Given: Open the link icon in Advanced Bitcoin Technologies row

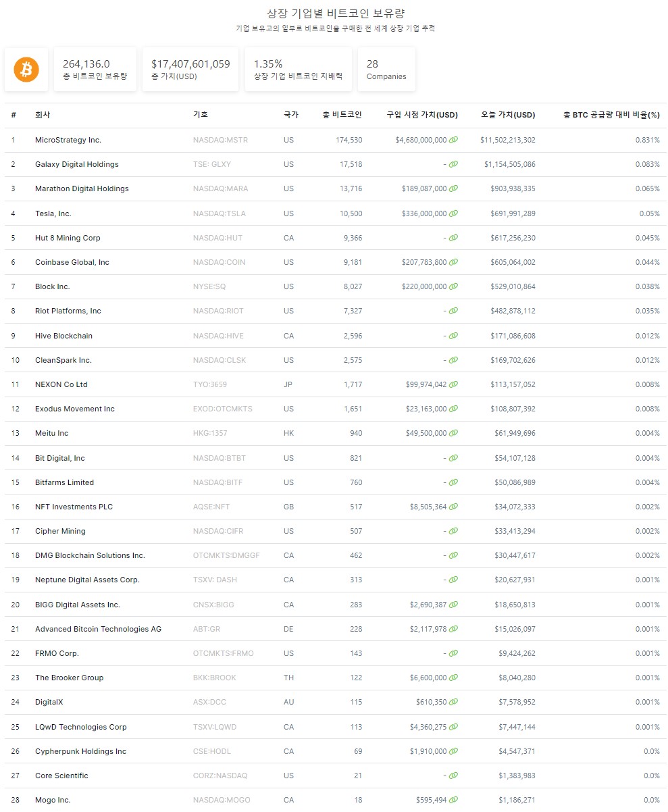Looking at the screenshot, I should [x=453, y=629].
